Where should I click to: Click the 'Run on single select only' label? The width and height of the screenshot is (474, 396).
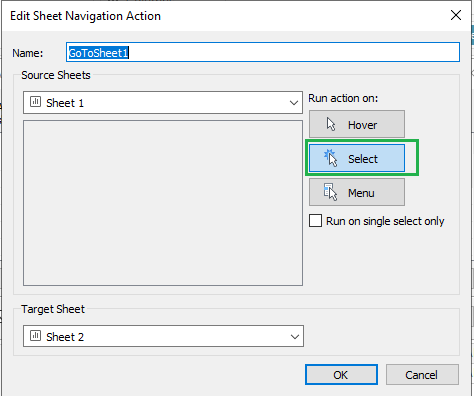[385, 221]
